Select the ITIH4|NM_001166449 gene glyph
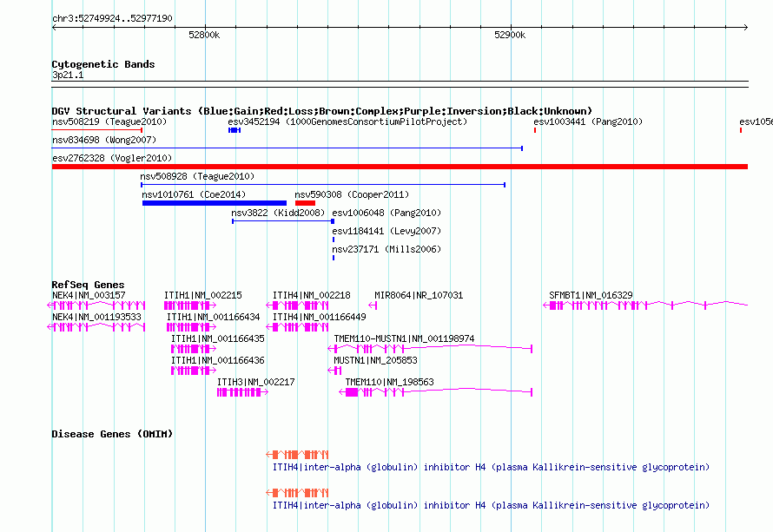773x532 pixels. (x=297, y=327)
